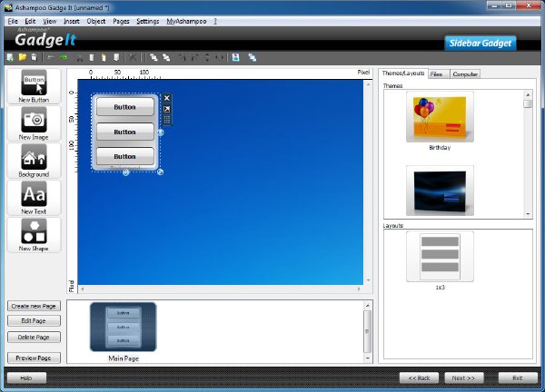Click the preview person icon in toolbar

click(235, 57)
